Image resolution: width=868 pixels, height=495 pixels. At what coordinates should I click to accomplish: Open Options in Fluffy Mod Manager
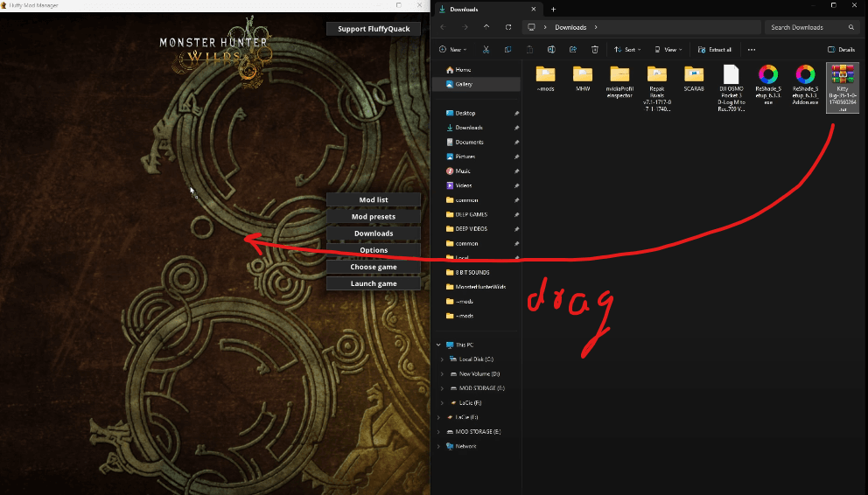374,250
